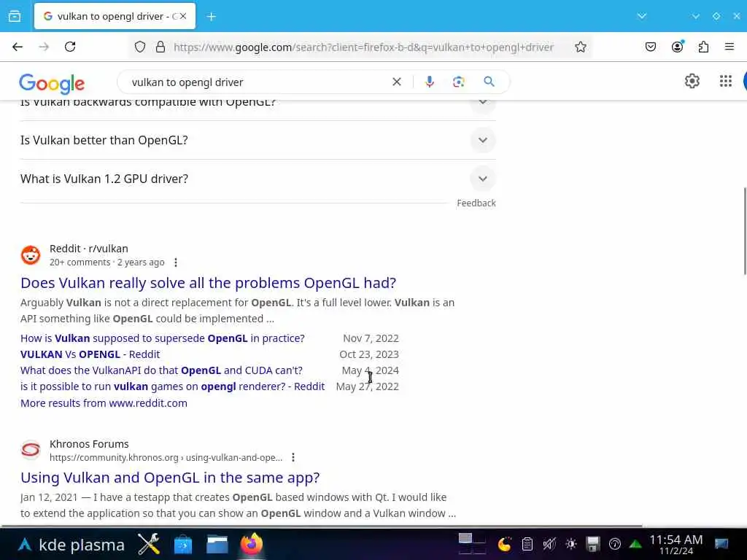Image resolution: width=747 pixels, height=560 pixels.
Task: Reload the current page
Action: [x=70, y=47]
